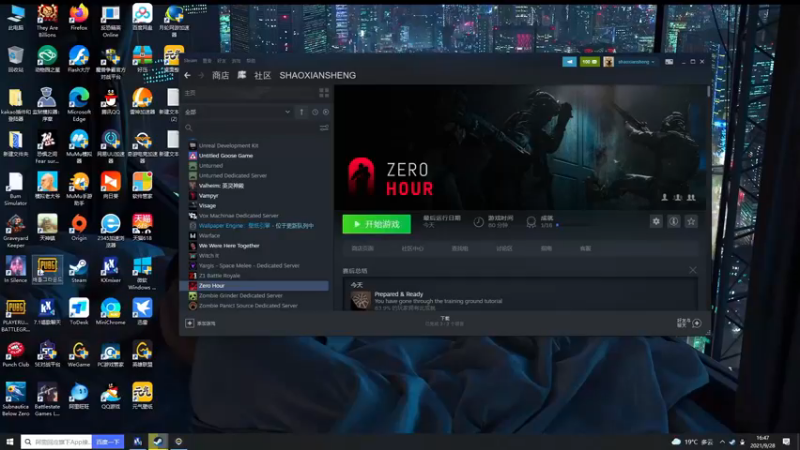The height and width of the screenshot is (450, 800).
Task: Open the 社区中心 community hub tab
Action: tap(412, 248)
